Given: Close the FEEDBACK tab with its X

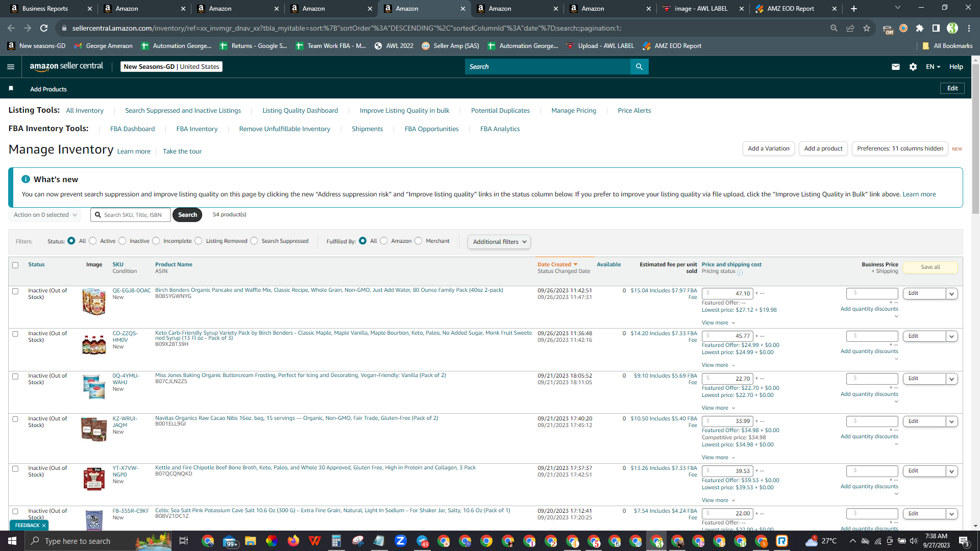Looking at the screenshot, I should 44,525.
